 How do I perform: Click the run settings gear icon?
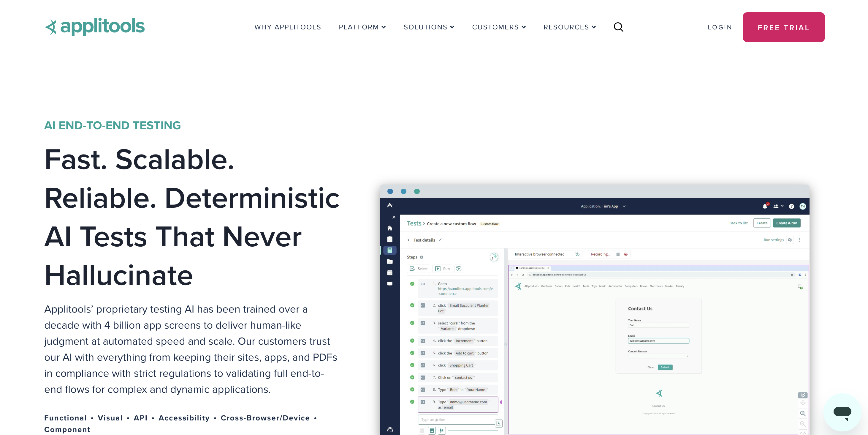(790, 240)
